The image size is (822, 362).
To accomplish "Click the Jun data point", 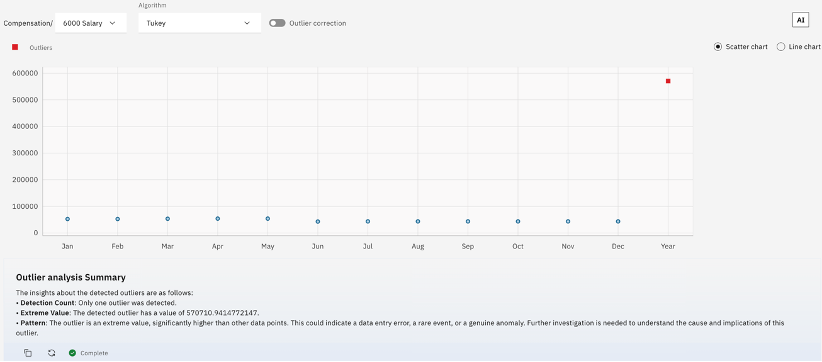I will pos(318,222).
